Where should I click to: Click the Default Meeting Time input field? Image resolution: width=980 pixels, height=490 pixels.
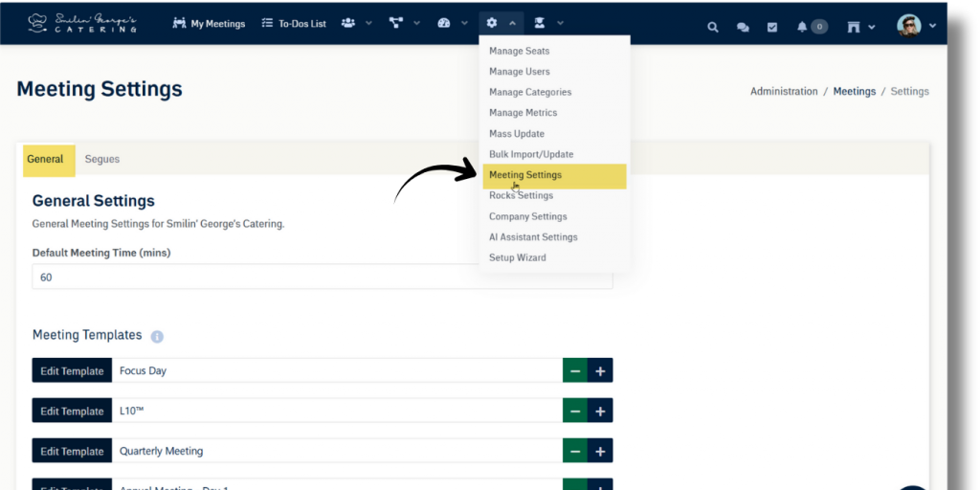click(x=322, y=277)
